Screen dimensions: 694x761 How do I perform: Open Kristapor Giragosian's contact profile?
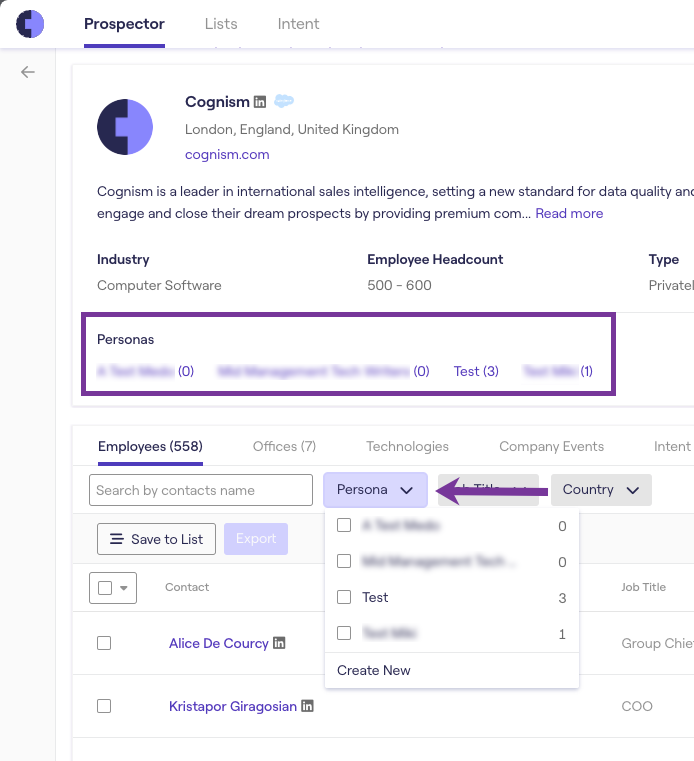[x=233, y=706]
